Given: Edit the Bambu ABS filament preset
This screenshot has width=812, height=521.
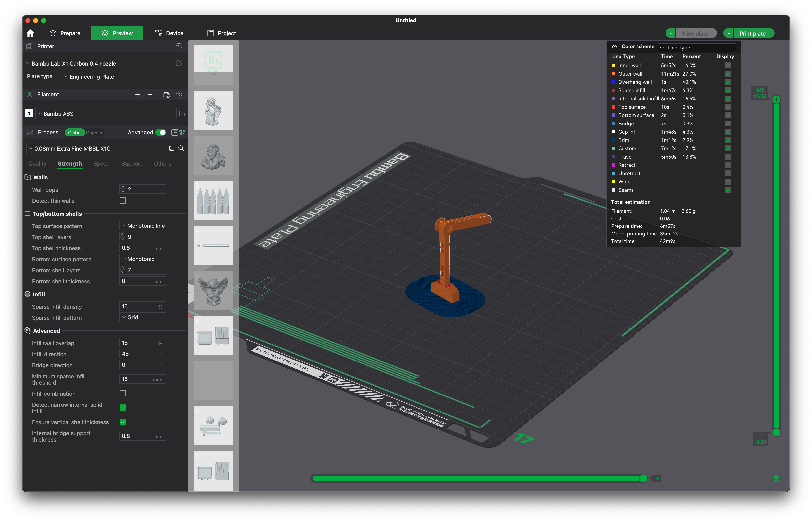Looking at the screenshot, I should (182, 114).
